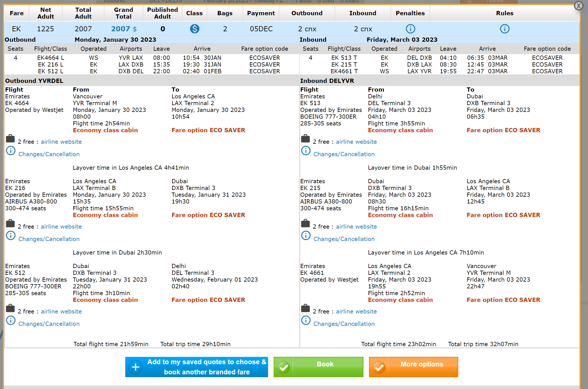
Task: Open the Penalties info icon
Action: (410, 29)
